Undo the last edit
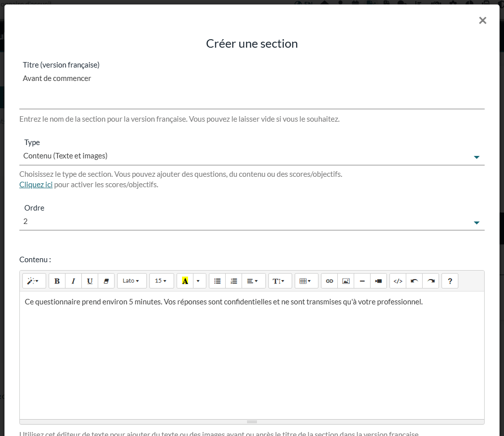Screen dimensions: 504x436 pyautogui.click(x=414, y=281)
